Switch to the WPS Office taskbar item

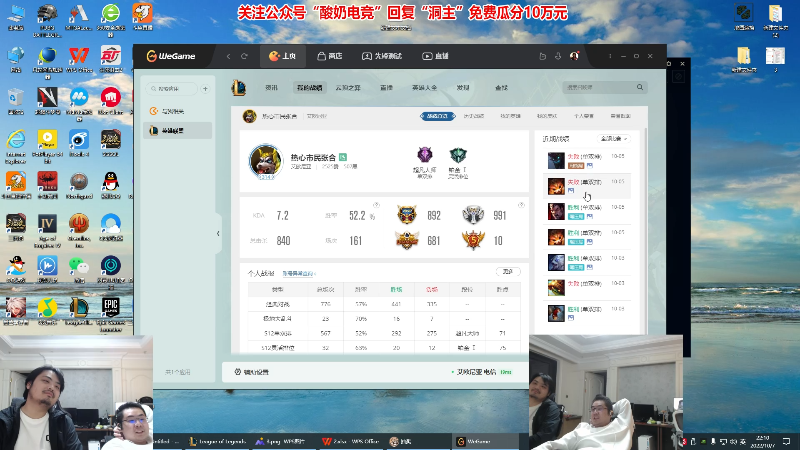point(352,442)
